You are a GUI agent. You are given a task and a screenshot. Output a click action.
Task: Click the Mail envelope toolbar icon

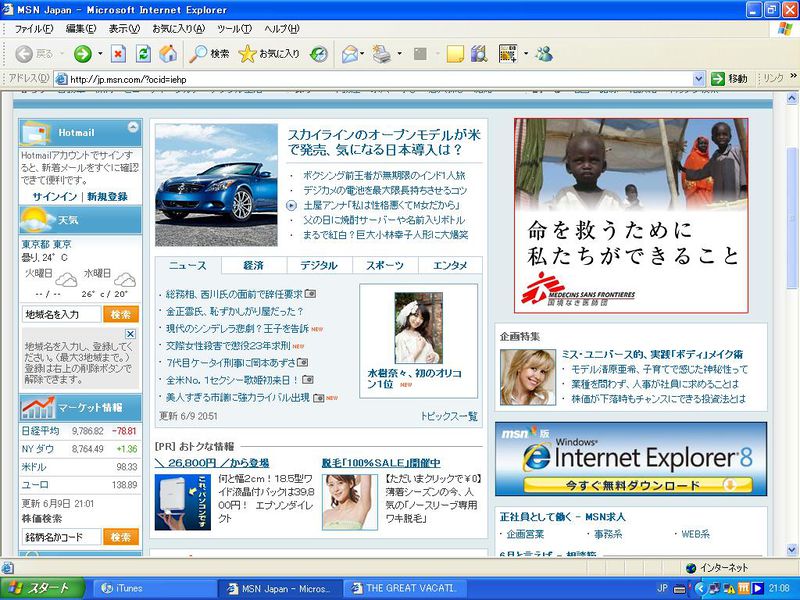click(x=348, y=54)
